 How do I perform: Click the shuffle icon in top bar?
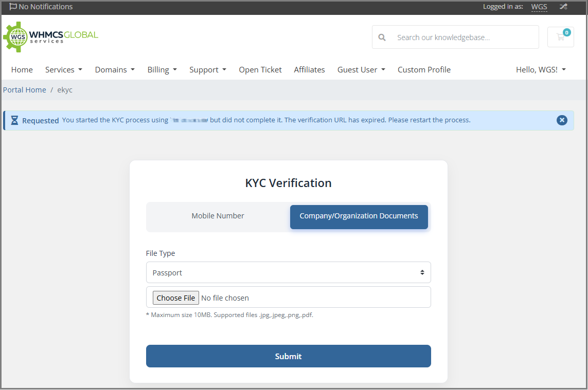(x=563, y=7)
